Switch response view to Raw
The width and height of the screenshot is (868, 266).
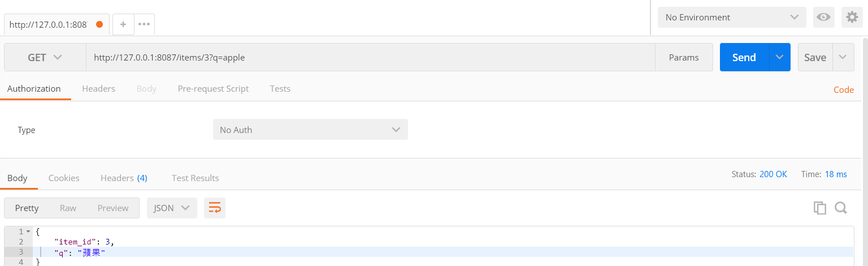(68, 208)
